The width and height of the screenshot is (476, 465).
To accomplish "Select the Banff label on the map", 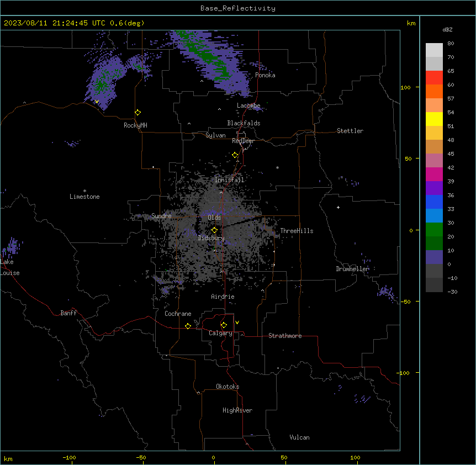I will pyautogui.click(x=68, y=313).
